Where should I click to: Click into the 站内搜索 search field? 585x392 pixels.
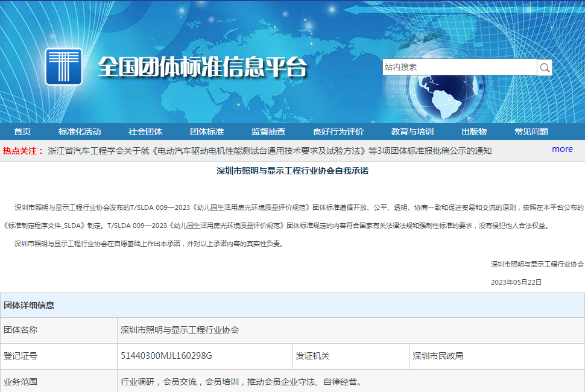pos(459,68)
